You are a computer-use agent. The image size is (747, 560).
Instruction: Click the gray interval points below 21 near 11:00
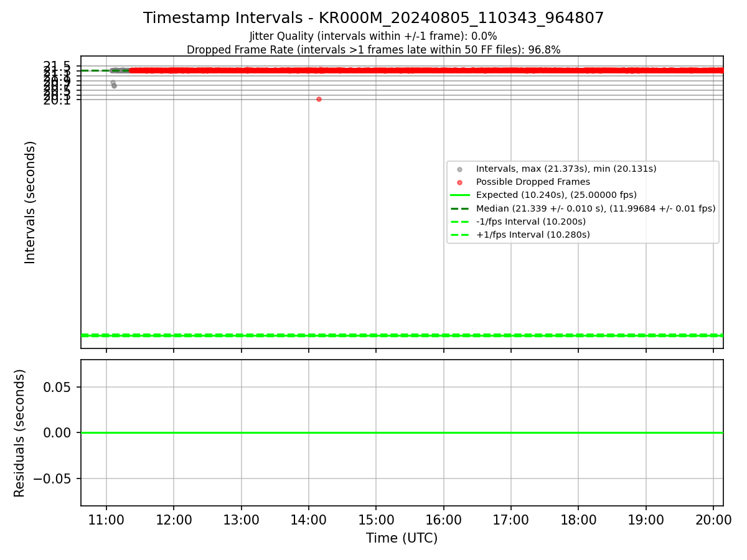[x=113, y=84]
